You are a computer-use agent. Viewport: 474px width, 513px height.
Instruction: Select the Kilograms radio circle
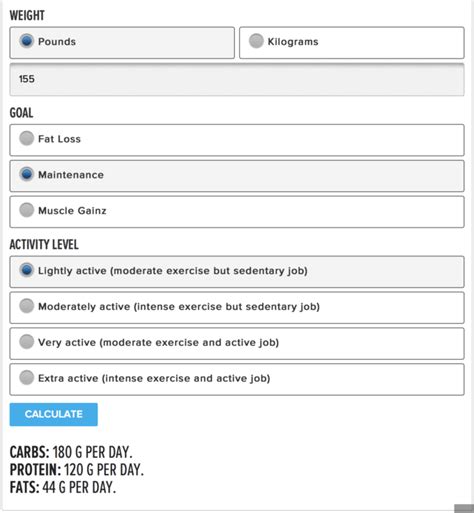coord(256,41)
